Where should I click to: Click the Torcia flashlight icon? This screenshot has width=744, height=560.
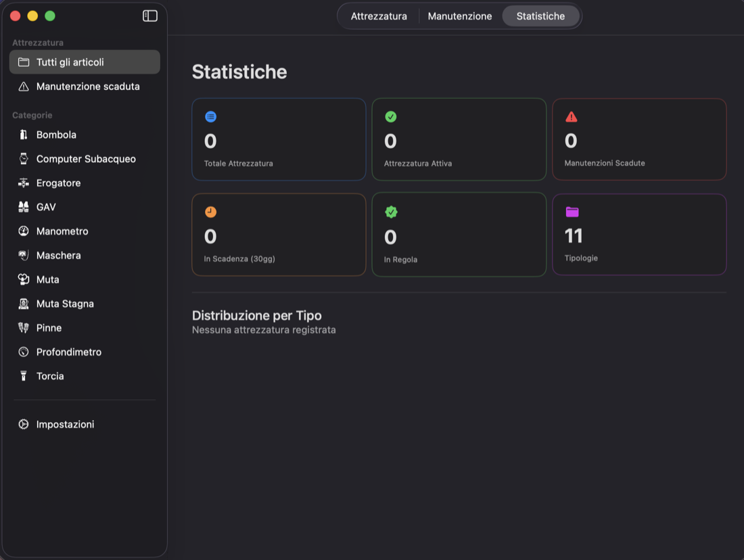coord(23,376)
